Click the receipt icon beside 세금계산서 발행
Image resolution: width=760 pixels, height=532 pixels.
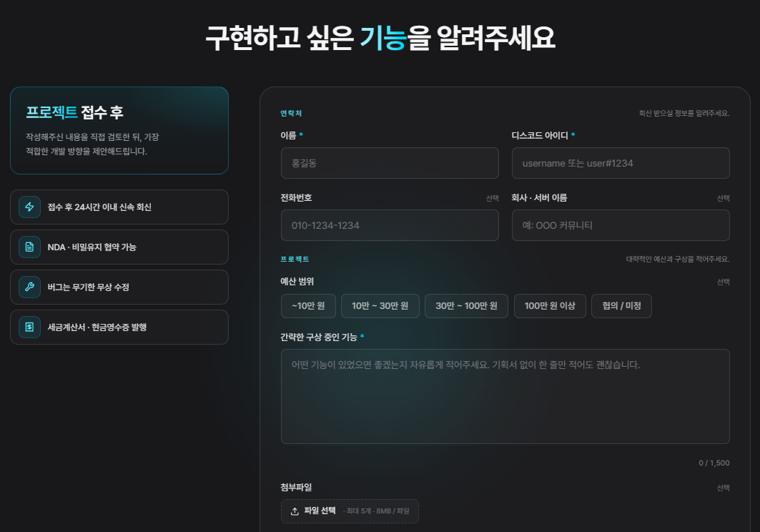[x=29, y=327]
